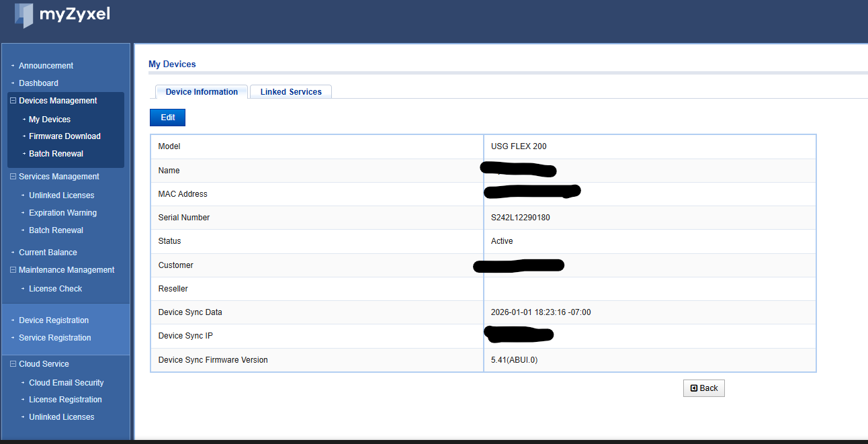Click the My Devices page heading
Viewport: 868px width, 444px height.
tap(172, 64)
